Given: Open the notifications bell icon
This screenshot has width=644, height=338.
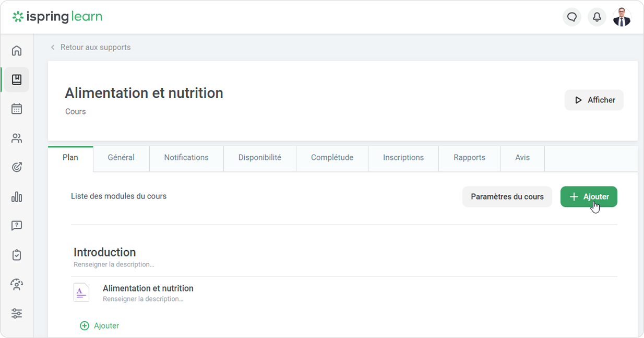Looking at the screenshot, I should (597, 17).
